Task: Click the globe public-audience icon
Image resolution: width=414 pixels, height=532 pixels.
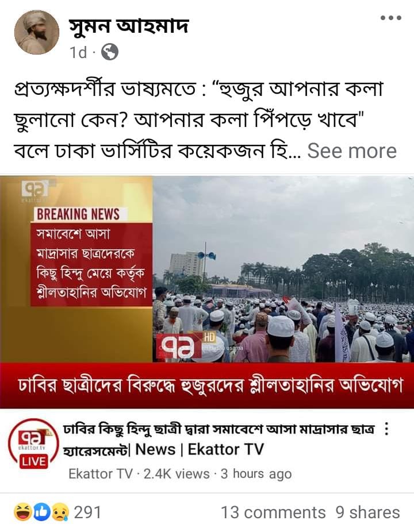Action: (x=110, y=52)
